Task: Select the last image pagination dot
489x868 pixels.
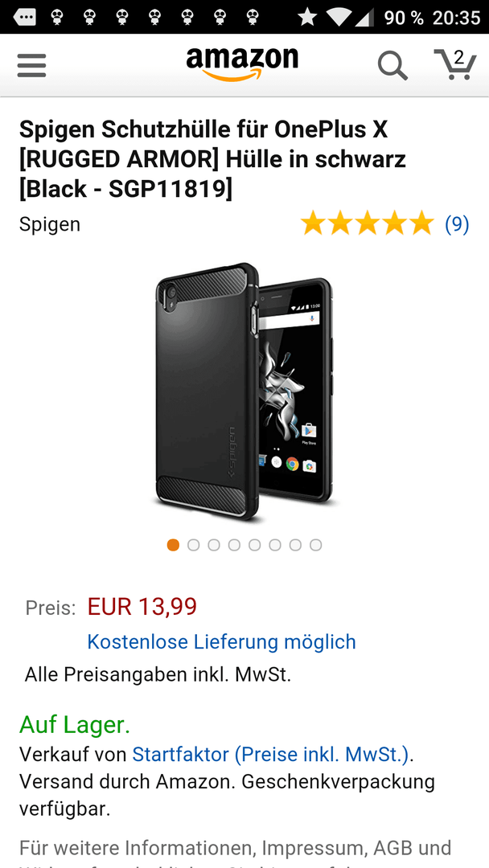Action: pos(315,545)
